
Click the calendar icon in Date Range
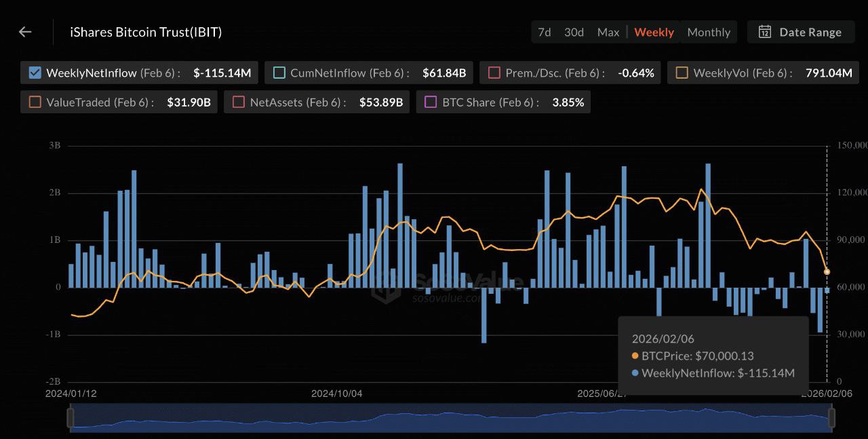pos(764,32)
